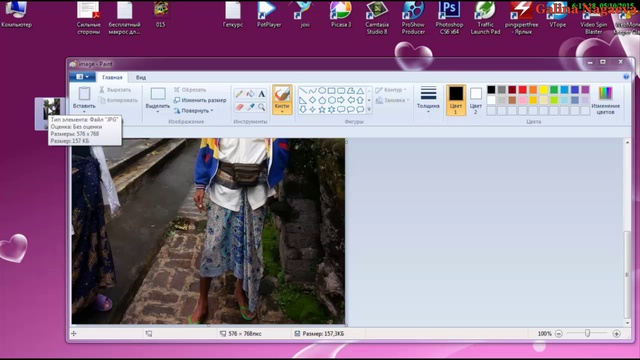The image size is (640, 360).
Task: Open Photoshop CS6 x64 desktop shortcut
Action: 449,18
